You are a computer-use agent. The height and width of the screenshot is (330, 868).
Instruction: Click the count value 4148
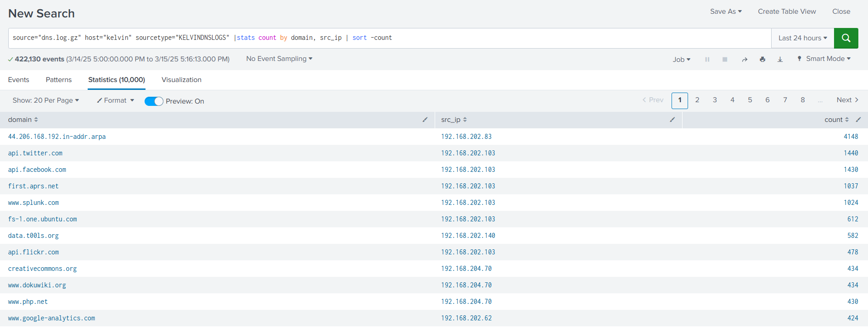click(851, 137)
